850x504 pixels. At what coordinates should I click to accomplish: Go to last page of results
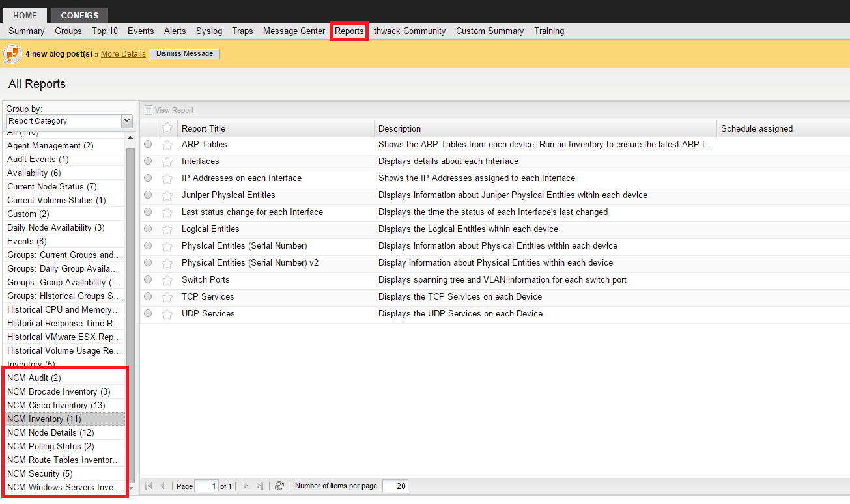click(260, 486)
